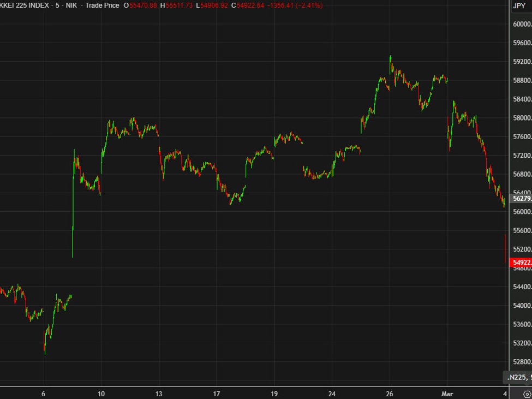Select the red 54922 last price tag

pyautogui.click(x=521, y=263)
